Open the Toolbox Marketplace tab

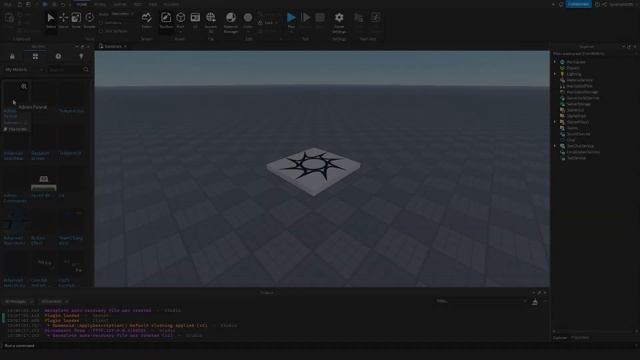point(12,56)
